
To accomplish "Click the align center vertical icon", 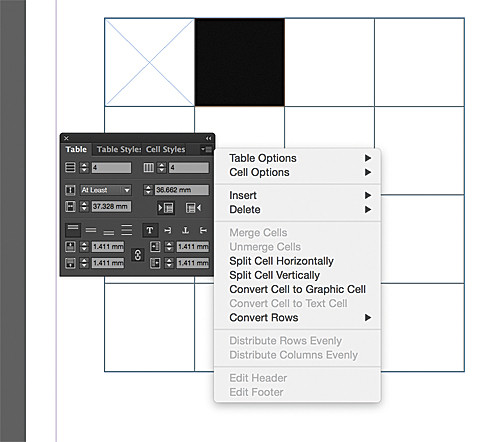I will click(x=91, y=230).
